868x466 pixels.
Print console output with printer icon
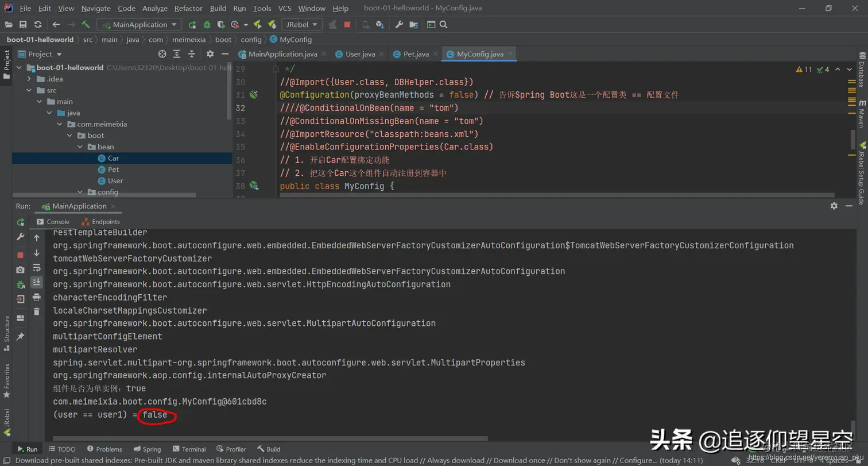click(x=37, y=297)
